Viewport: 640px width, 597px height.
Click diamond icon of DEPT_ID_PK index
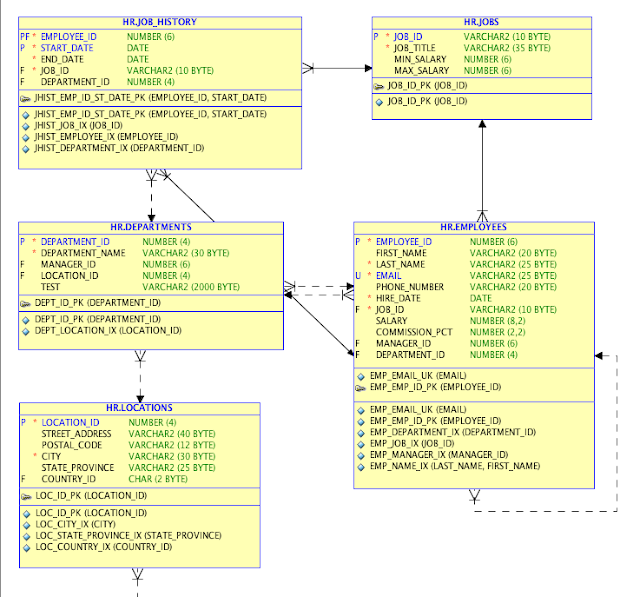[26, 320]
